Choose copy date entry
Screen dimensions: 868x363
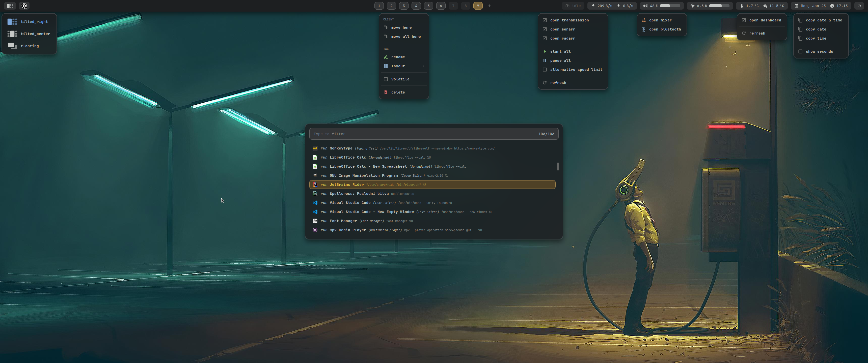pyautogui.click(x=821, y=29)
